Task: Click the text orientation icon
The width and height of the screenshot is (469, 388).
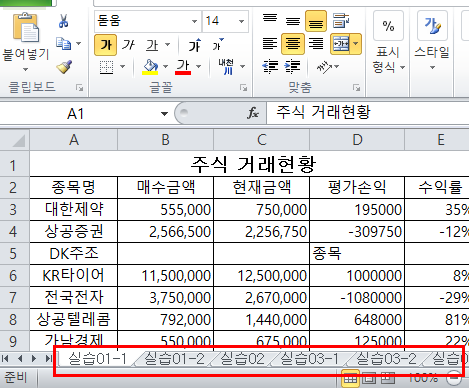Action: point(325,67)
